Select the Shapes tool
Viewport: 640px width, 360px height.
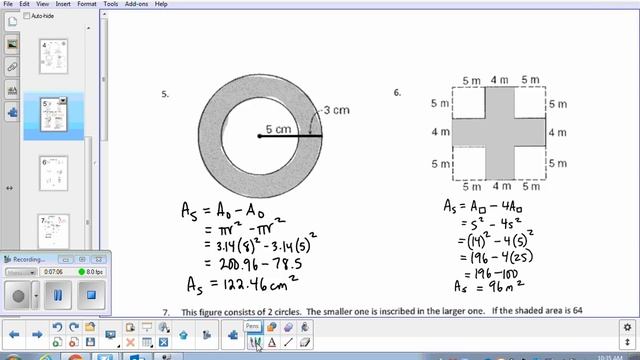272,327
